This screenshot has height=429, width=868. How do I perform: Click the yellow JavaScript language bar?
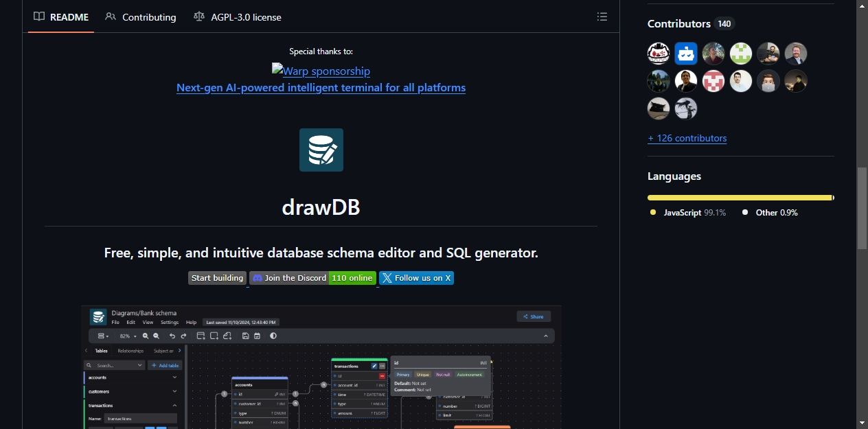point(740,198)
